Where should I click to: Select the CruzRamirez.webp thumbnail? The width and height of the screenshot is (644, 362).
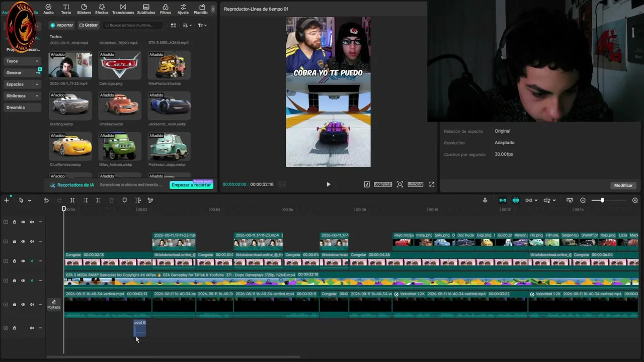point(70,147)
